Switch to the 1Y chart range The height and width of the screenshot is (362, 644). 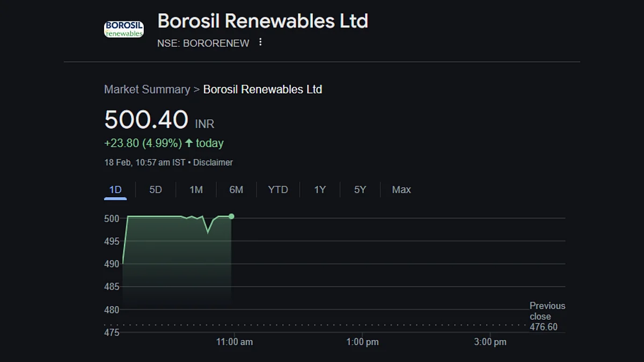(x=320, y=189)
